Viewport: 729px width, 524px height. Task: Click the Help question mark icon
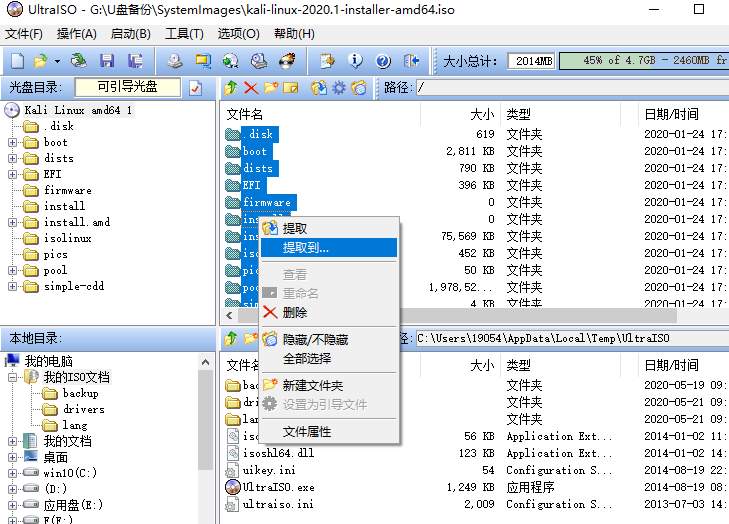pos(383,61)
